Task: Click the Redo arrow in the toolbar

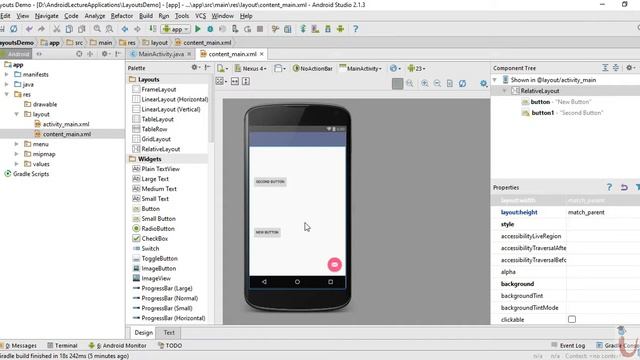Action: (41, 29)
